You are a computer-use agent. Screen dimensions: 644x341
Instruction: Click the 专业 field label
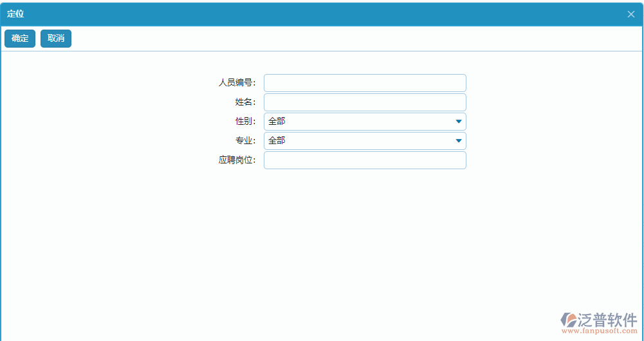[245, 141]
